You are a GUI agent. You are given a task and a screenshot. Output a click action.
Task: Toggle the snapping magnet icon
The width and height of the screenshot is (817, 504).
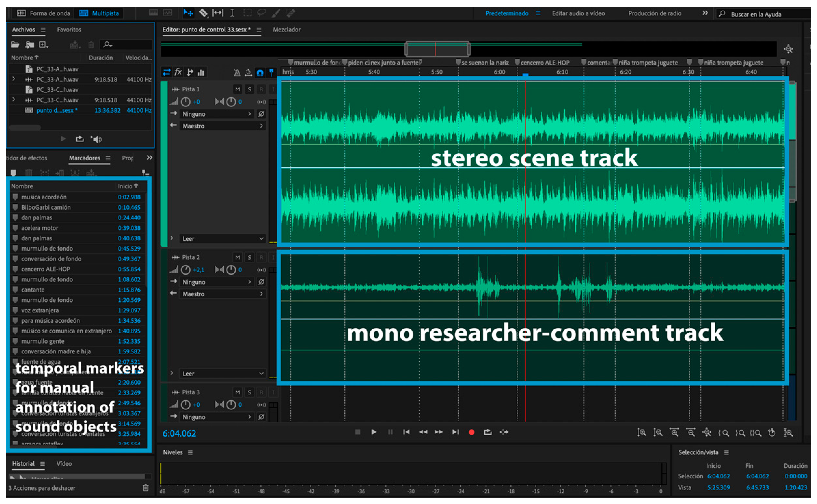click(x=260, y=72)
